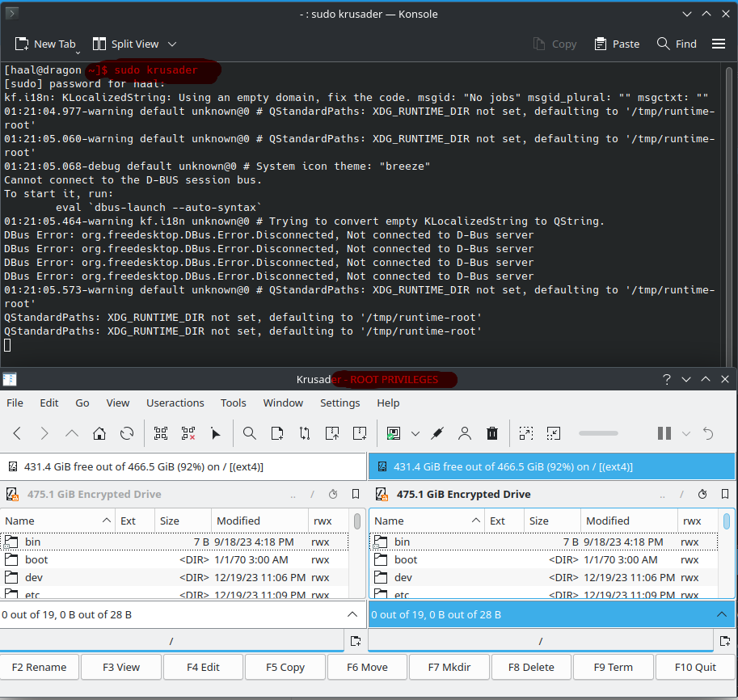Click the F9 Term button
This screenshot has height=700, width=738.
point(614,667)
